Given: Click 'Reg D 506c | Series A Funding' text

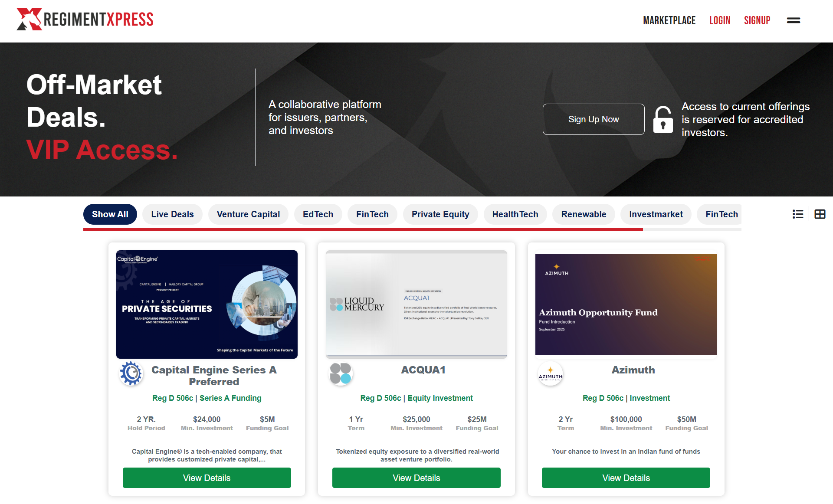Looking at the screenshot, I should pos(207,398).
